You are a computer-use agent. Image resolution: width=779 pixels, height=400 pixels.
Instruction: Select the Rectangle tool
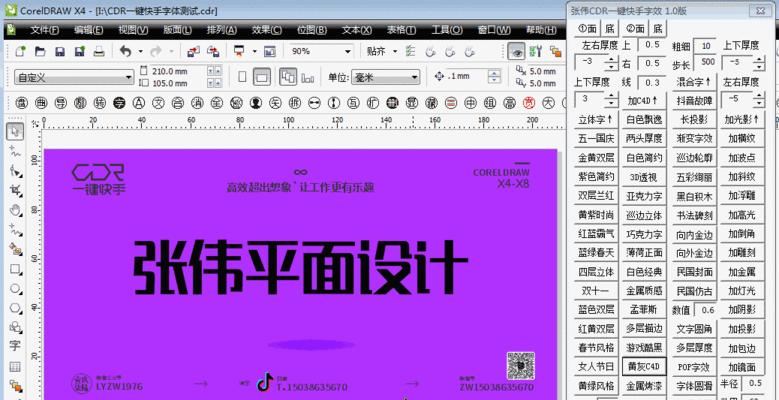click(15, 269)
